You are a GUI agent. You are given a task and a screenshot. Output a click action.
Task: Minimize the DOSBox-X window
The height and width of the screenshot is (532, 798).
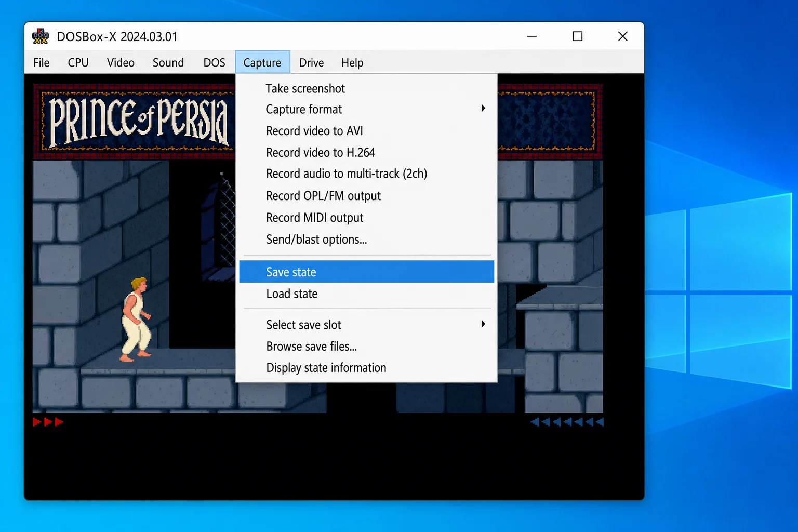point(532,36)
